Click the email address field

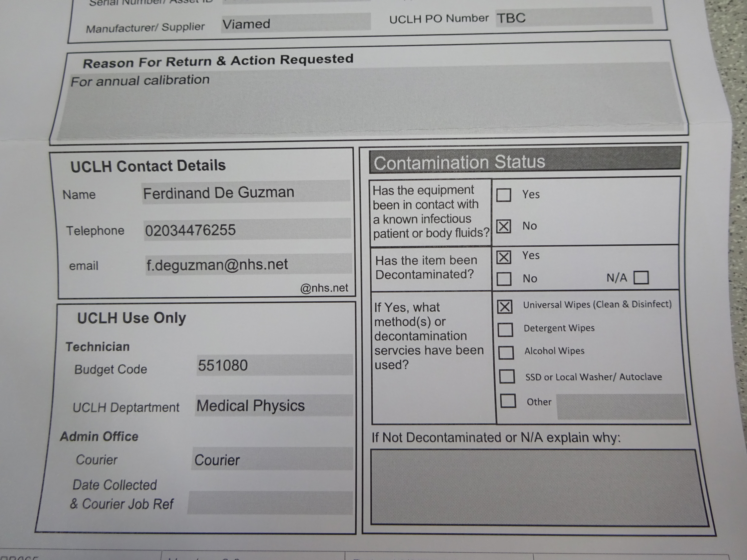pos(249,264)
